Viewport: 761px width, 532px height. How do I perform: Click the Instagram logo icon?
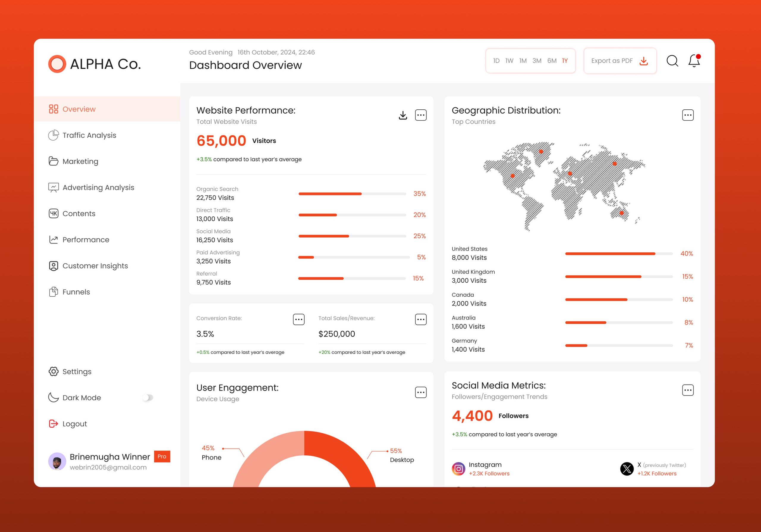click(458, 469)
